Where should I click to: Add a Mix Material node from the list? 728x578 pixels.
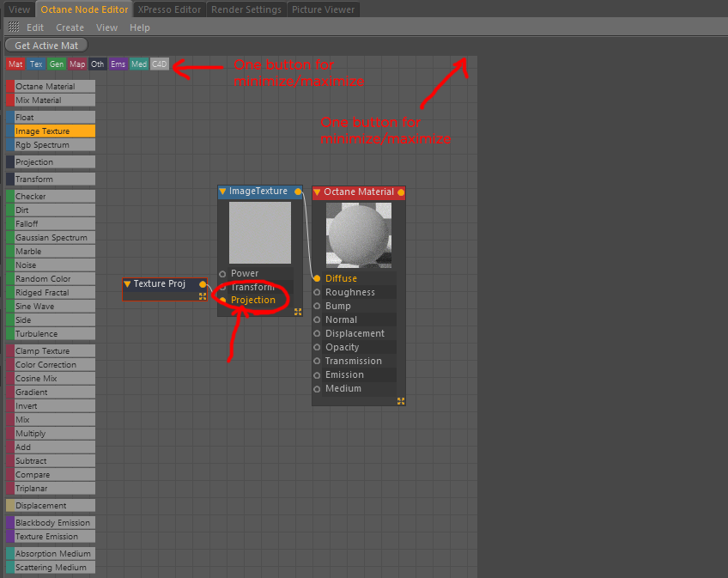point(51,100)
